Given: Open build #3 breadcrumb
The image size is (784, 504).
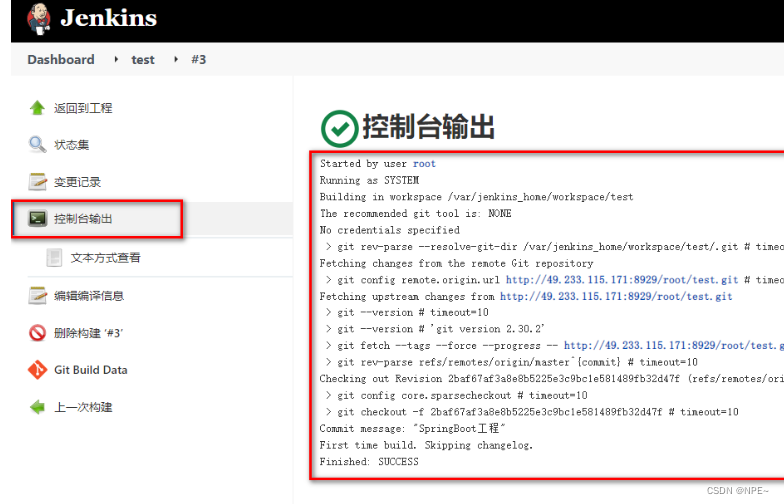Looking at the screenshot, I should (198, 60).
